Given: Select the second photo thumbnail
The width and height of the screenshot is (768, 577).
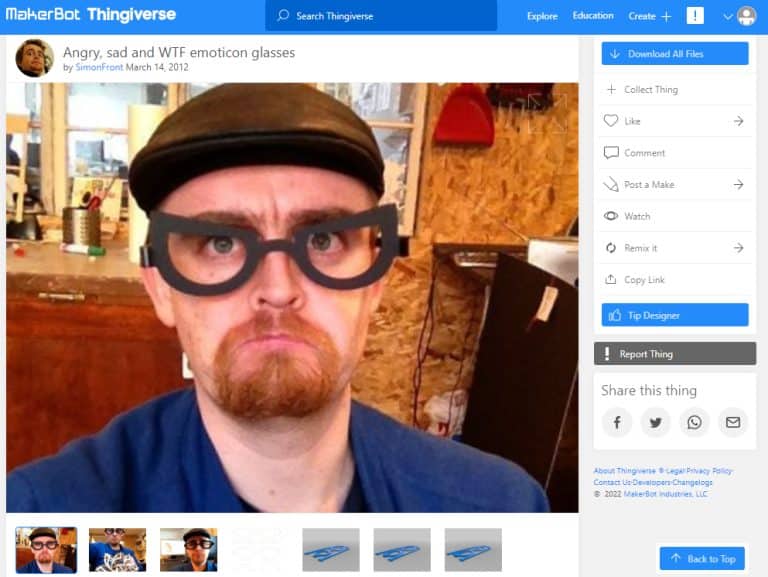Looking at the screenshot, I should [117, 549].
